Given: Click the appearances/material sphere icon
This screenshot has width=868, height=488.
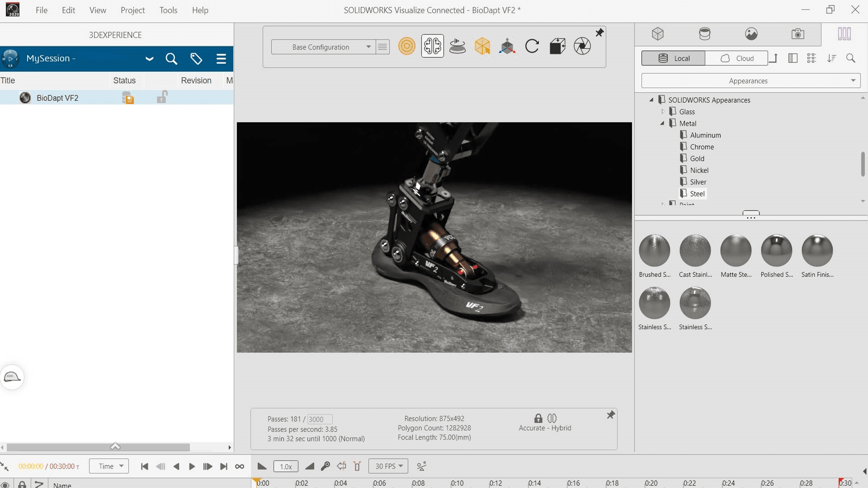Looking at the screenshot, I should [704, 34].
